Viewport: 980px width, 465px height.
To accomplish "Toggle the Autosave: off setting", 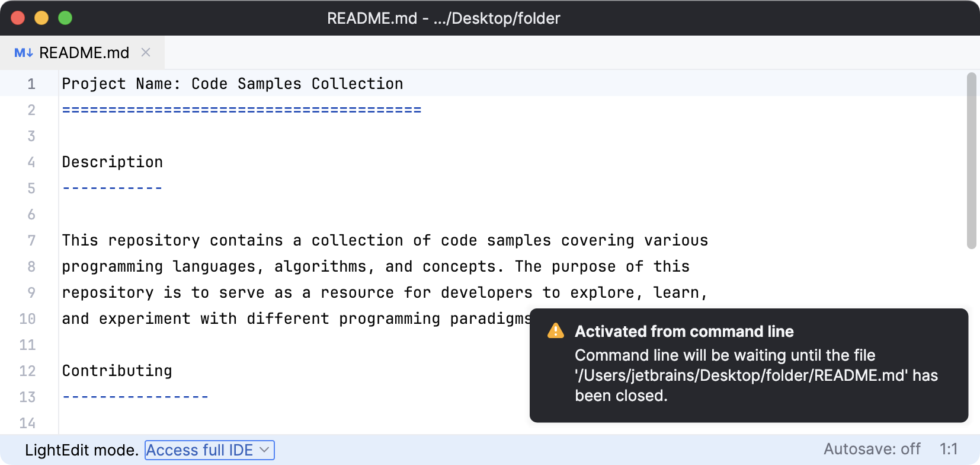I will (872, 449).
